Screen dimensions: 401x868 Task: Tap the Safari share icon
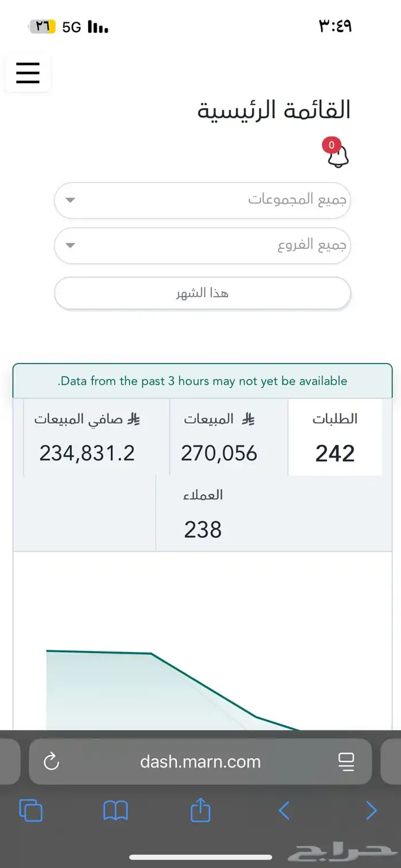tap(200, 811)
